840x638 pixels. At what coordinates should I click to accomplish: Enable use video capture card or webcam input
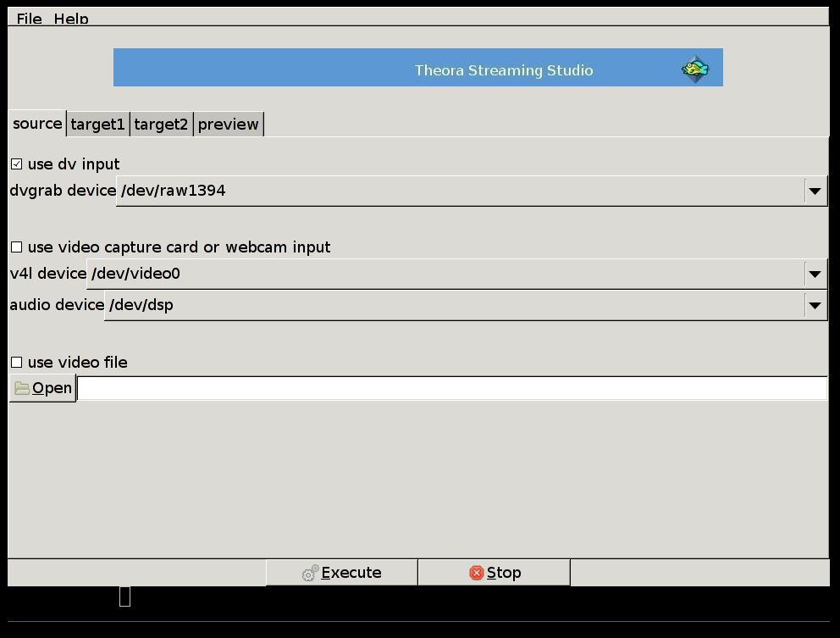coord(17,247)
